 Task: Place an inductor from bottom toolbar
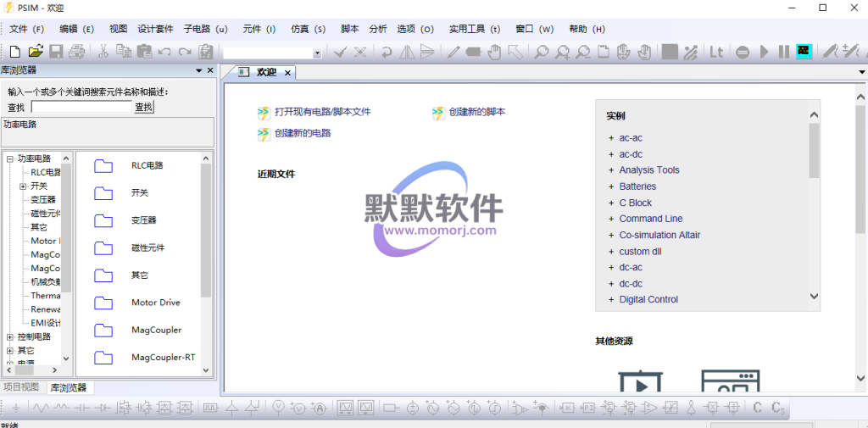61,409
